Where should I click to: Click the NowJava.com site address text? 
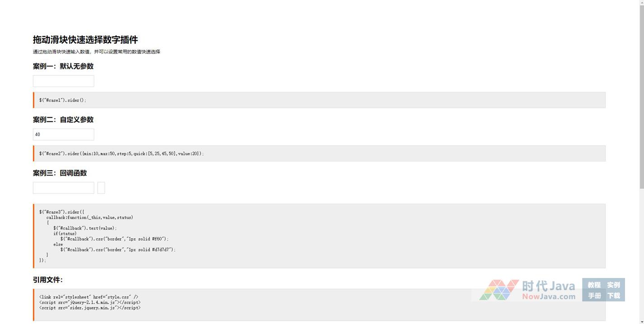549,296
